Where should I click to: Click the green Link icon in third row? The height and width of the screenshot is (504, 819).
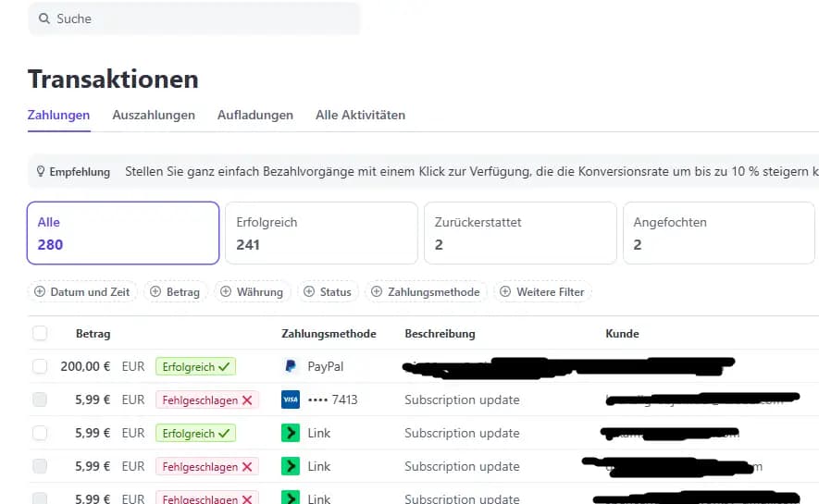pyautogui.click(x=291, y=433)
